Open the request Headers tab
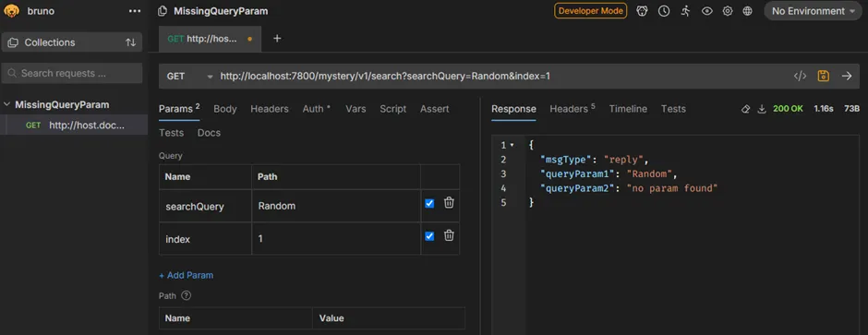 click(270, 109)
